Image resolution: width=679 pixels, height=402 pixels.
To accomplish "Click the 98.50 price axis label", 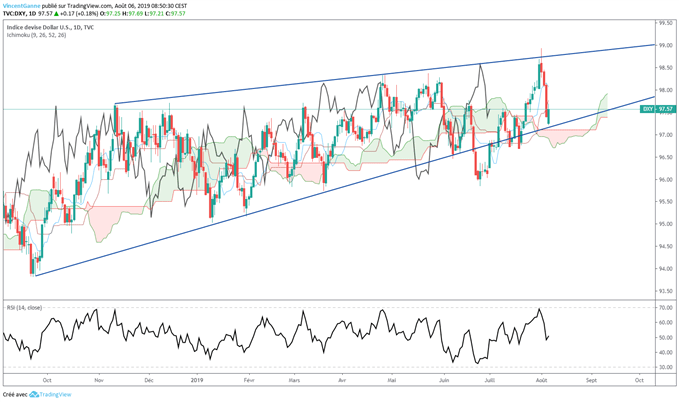I will [666, 68].
